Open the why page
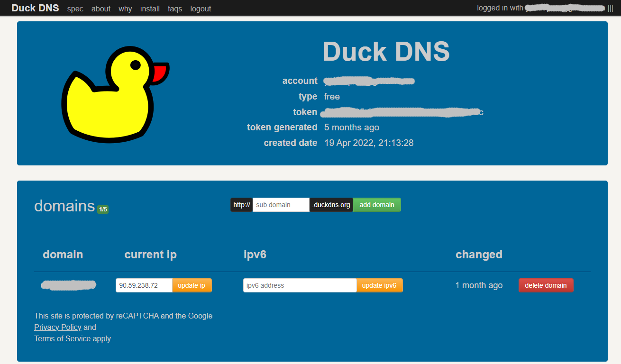Viewport: 621px width, 364px height. (x=125, y=9)
